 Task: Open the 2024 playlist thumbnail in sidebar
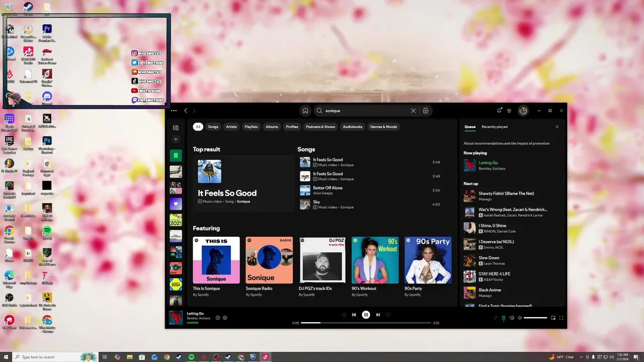point(176,284)
